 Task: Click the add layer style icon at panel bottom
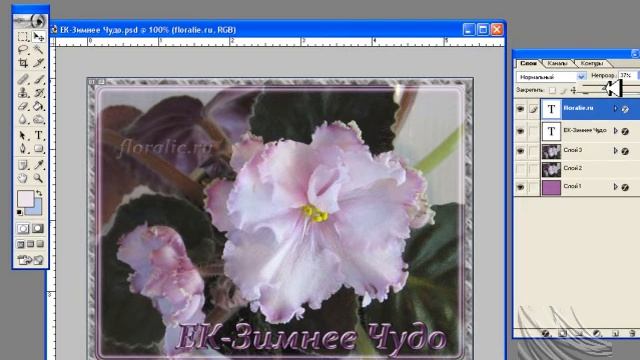(x=545, y=333)
